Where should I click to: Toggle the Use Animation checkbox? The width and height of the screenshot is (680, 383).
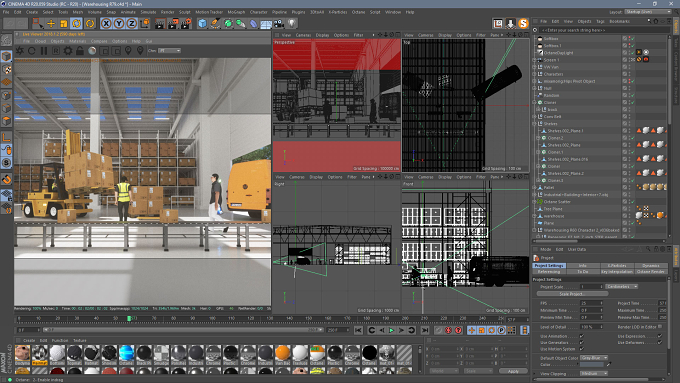pos(582,336)
